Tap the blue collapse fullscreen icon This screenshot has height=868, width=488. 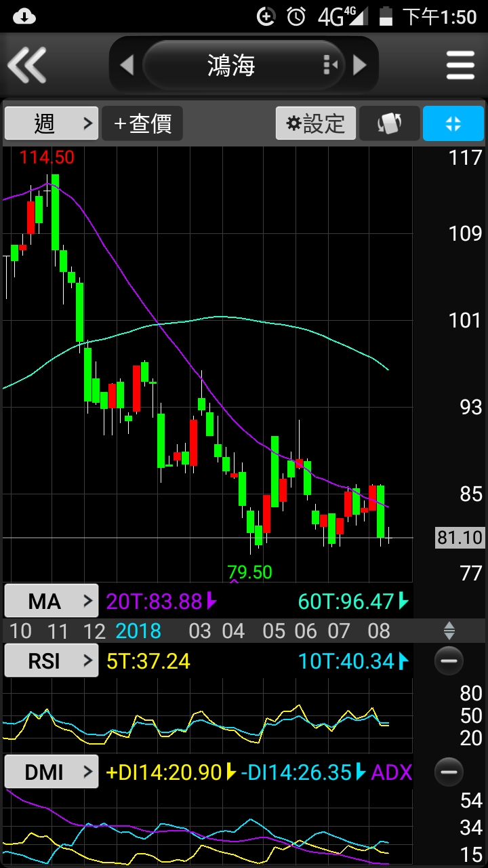pos(453,123)
